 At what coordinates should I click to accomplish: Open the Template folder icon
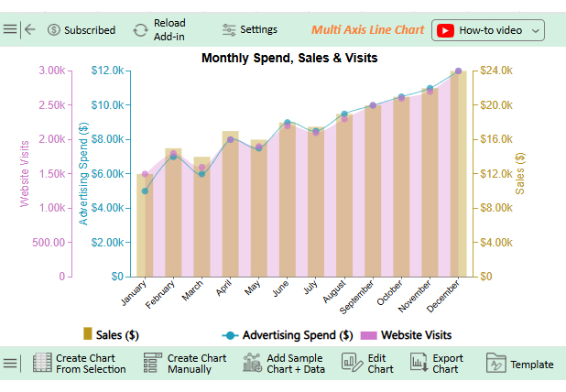point(495,363)
